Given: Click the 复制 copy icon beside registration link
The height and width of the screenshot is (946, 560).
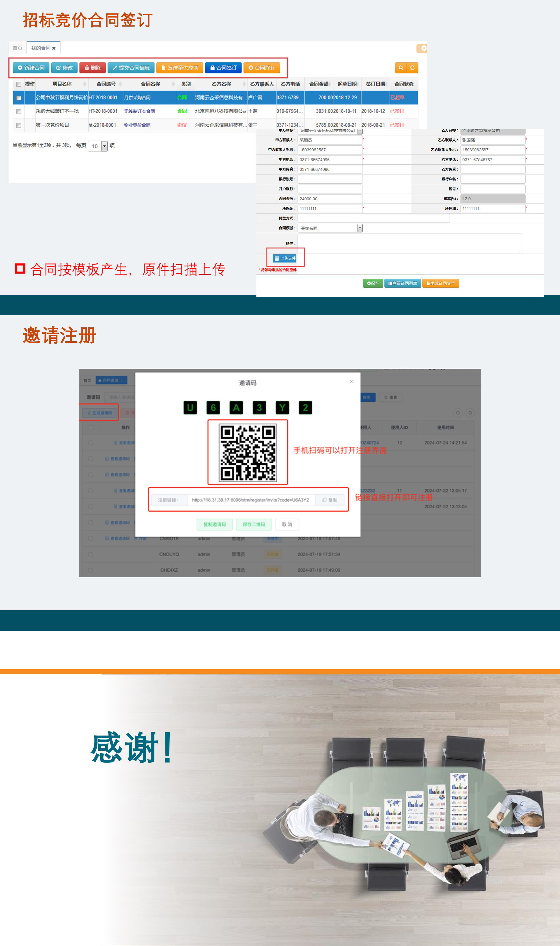Looking at the screenshot, I should (330, 500).
